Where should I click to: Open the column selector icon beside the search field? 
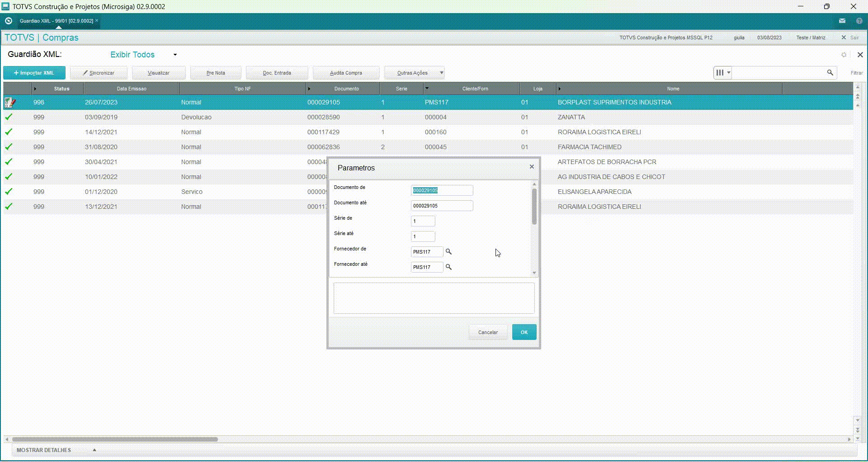pos(723,72)
